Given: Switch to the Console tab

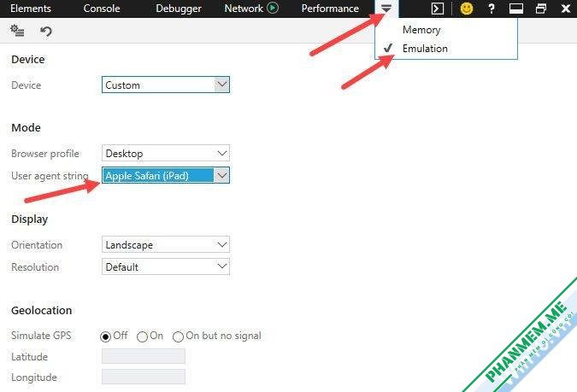Looking at the screenshot, I should [x=102, y=9].
